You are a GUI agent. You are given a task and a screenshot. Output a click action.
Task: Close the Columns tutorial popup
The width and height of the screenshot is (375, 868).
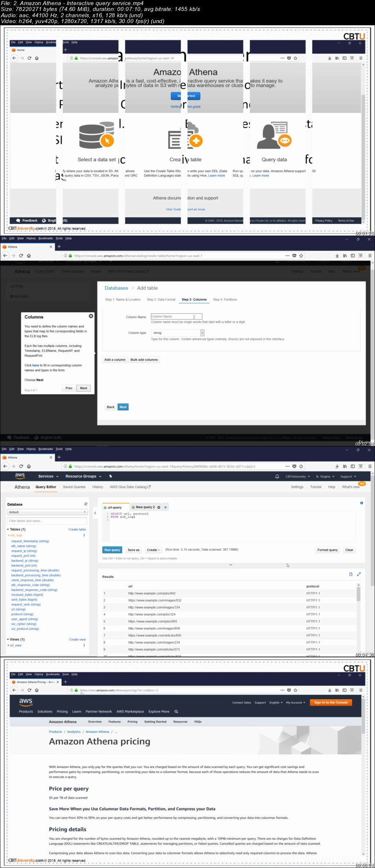click(x=91, y=316)
